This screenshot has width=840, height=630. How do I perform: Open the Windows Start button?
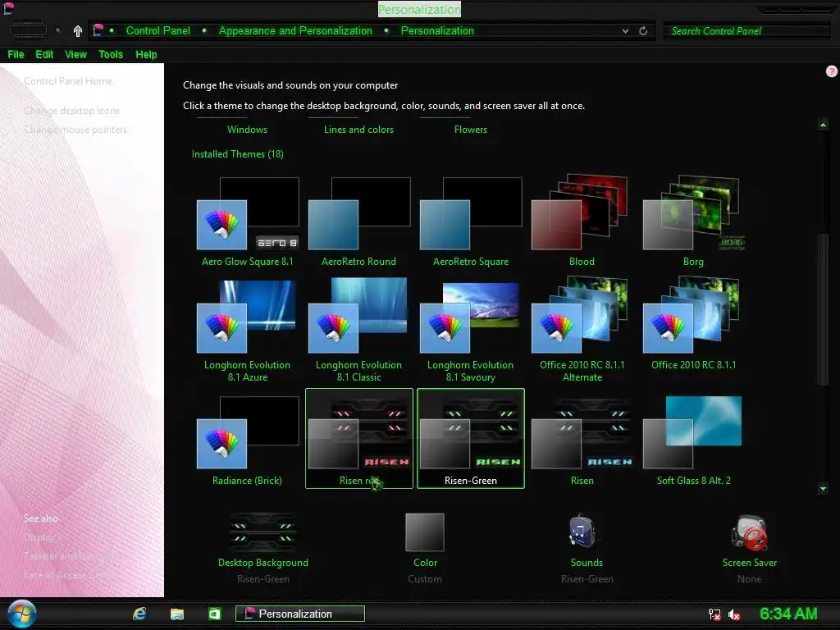tap(21, 614)
